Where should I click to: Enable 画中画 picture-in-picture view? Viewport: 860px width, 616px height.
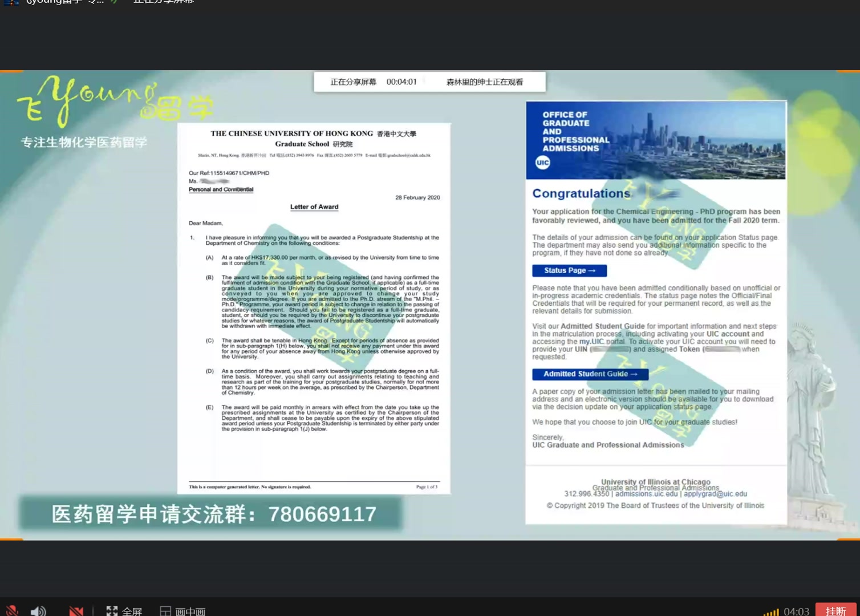(x=182, y=611)
